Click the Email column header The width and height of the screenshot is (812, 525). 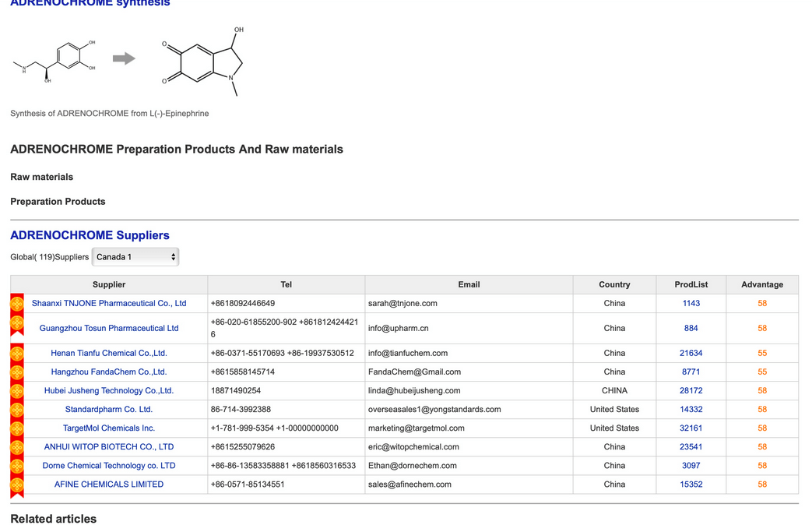(469, 284)
